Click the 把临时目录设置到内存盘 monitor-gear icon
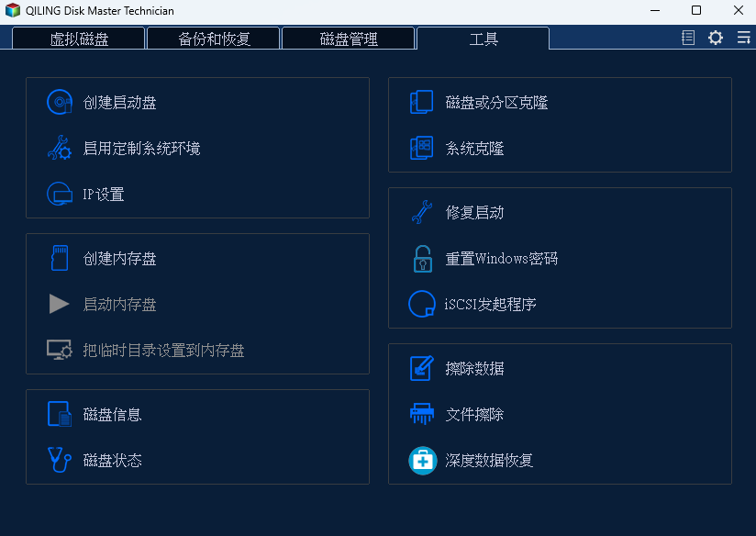 [60, 350]
